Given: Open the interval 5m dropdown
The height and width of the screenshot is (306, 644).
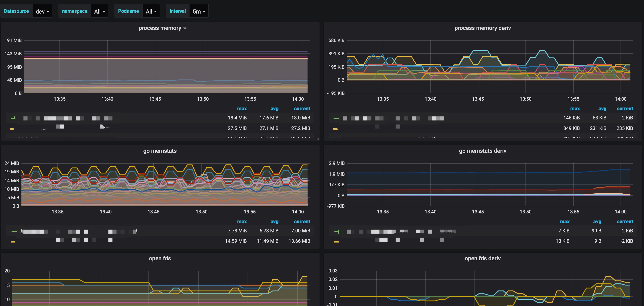Looking at the screenshot, I should [199, 11].
